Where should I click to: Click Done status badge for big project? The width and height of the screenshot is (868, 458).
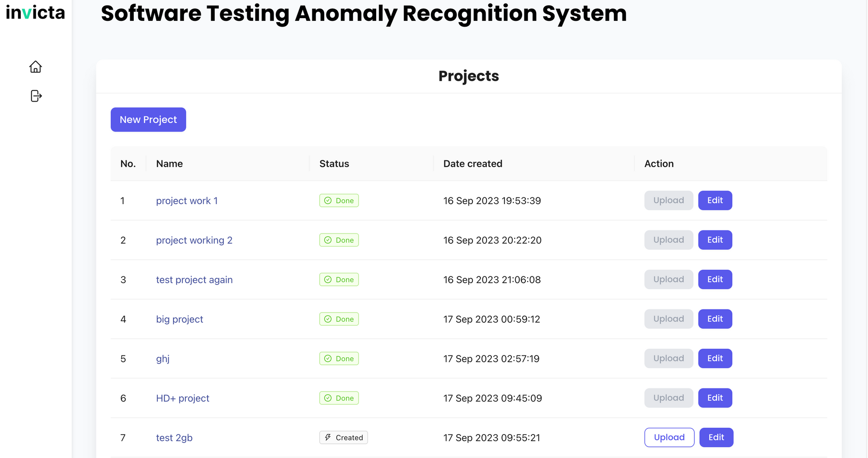coord(339,319)
